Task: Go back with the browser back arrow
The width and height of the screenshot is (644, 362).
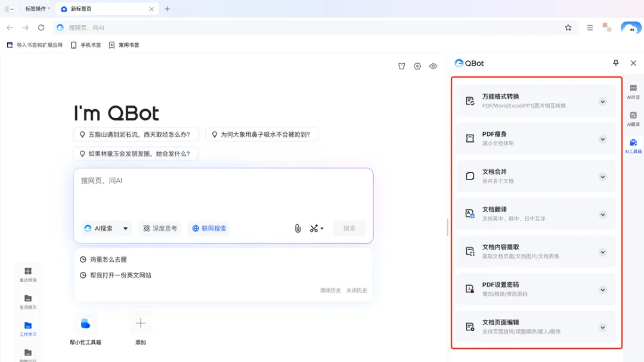Action: click(10, 27)
